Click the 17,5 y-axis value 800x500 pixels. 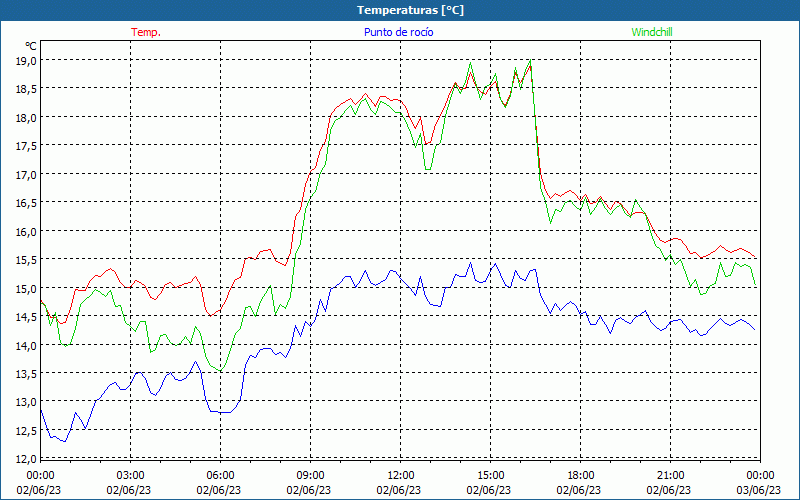coord(27,146)
